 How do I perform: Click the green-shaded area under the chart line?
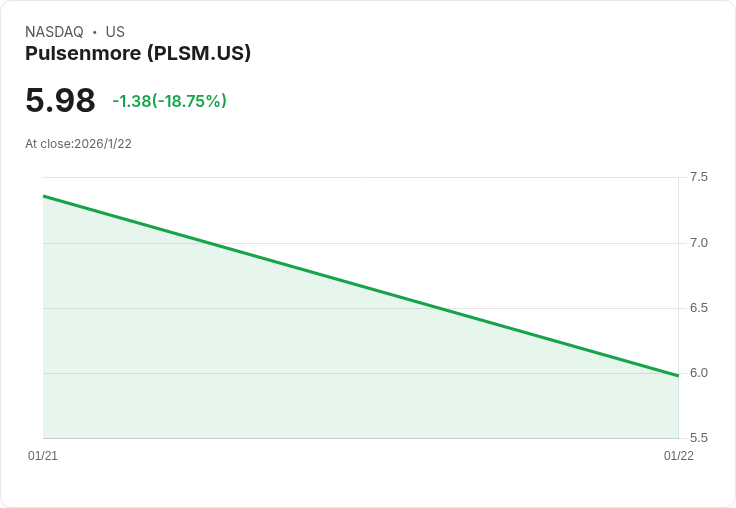point(235,366)
